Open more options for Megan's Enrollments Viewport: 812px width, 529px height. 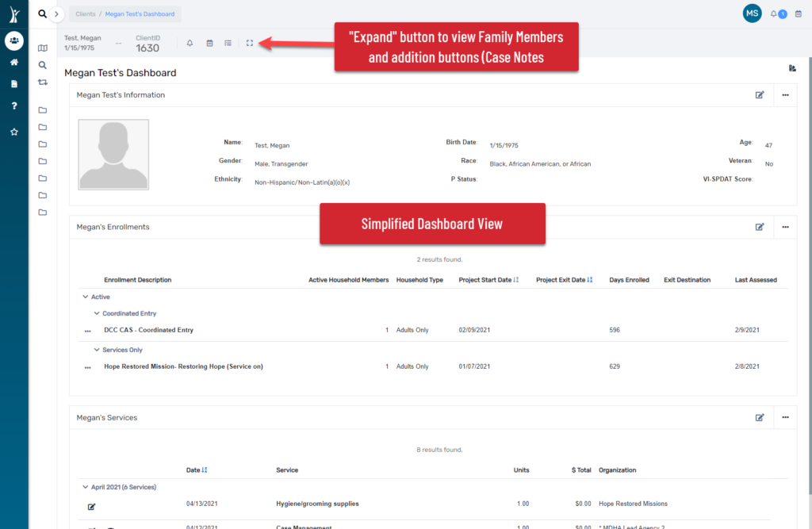[x=786, y=227]
